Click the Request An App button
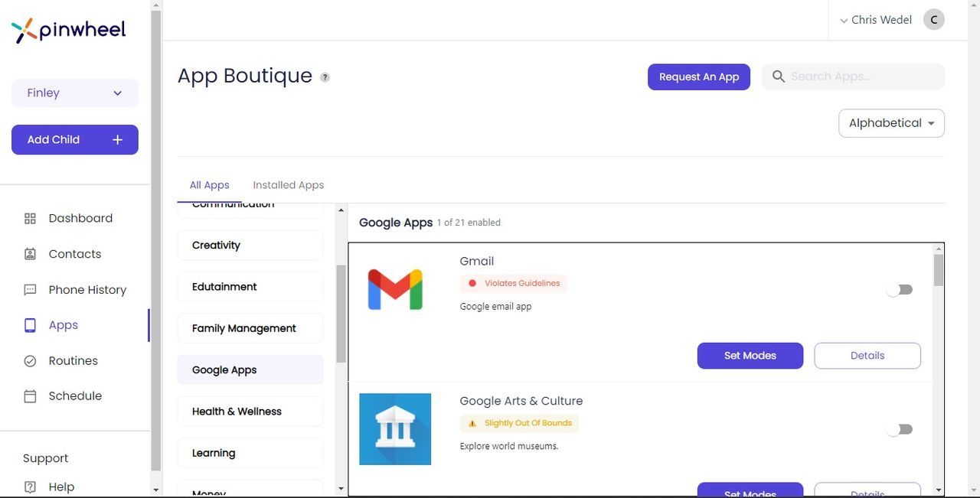The height and width of the screenshot is (498, 980). coord(699,76)
